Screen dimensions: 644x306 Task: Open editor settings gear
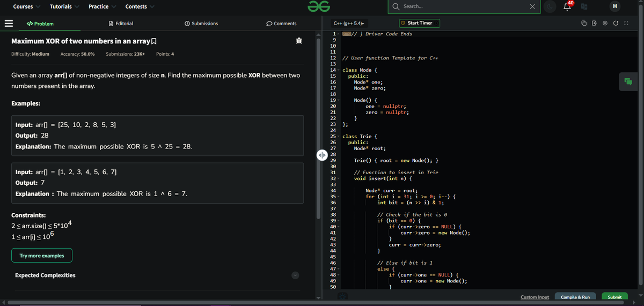tap(604, 24)
